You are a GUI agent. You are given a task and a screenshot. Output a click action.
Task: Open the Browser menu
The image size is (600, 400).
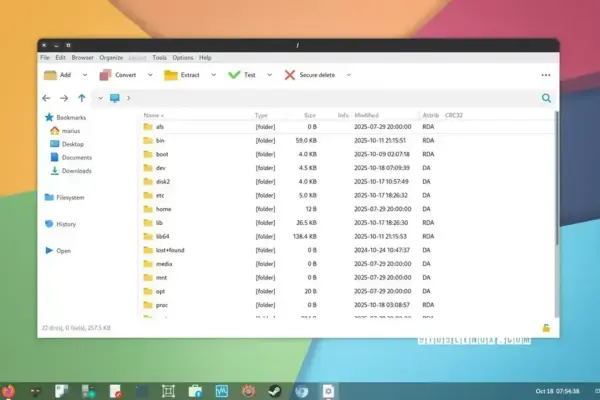[x=83, y=58]
